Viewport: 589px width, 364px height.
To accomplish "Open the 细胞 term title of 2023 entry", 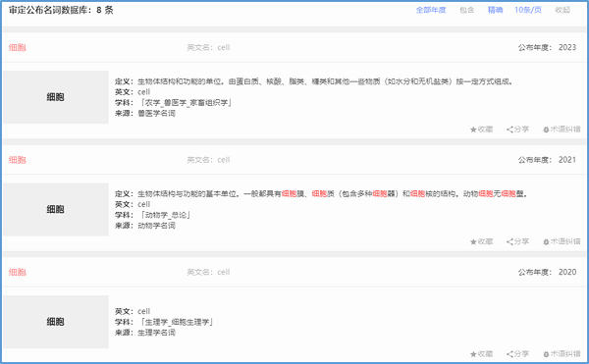I will point(18,47).
